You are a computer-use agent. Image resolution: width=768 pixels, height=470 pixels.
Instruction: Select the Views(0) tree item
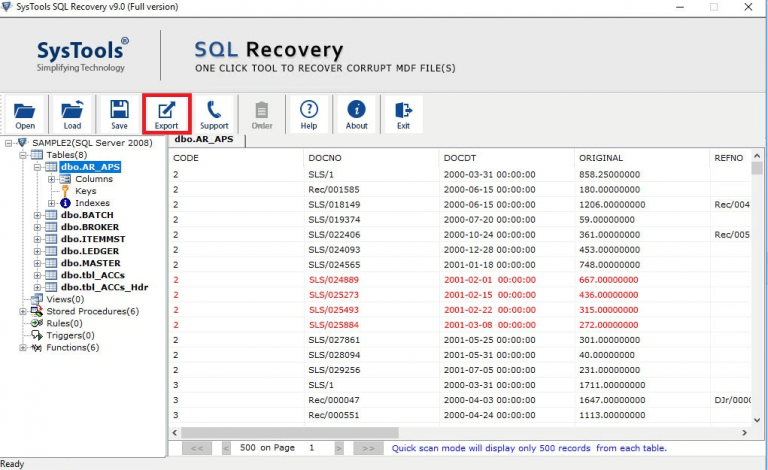coord(65,299)
